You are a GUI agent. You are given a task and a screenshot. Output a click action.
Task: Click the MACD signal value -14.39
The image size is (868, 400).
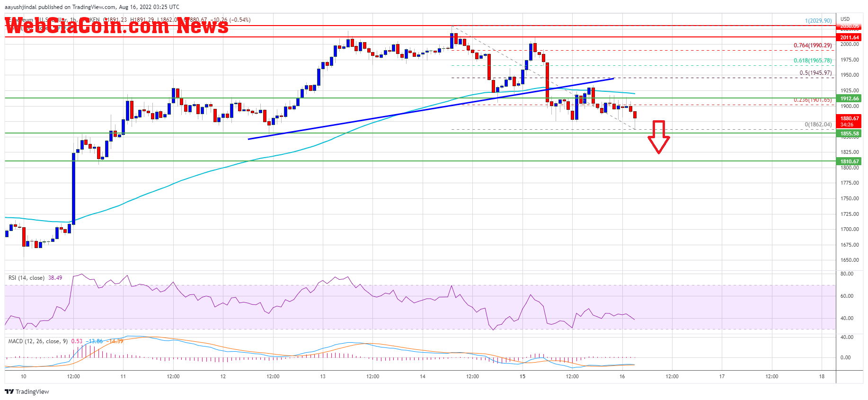115,341
